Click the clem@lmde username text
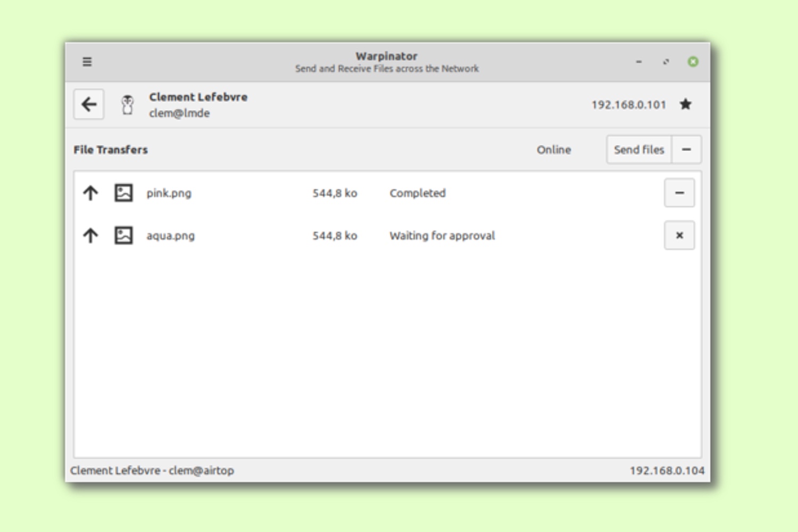798x532 pixels. click(179, 113)
